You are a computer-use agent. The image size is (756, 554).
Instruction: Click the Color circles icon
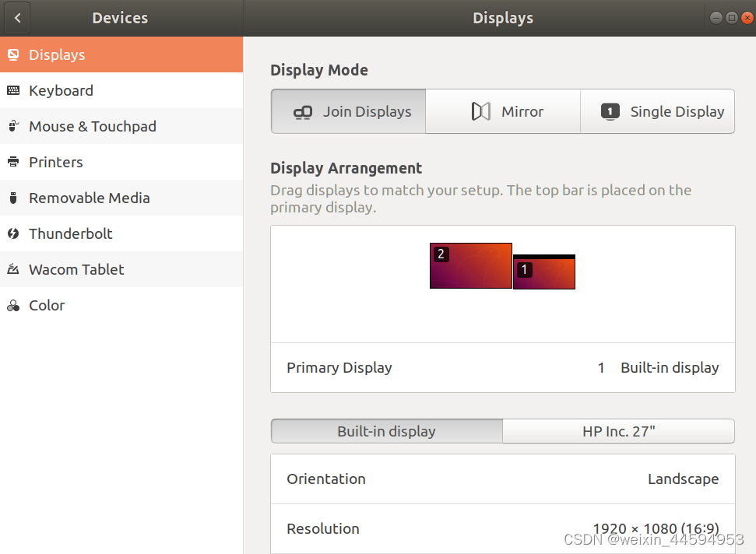(x=13, y=306)
